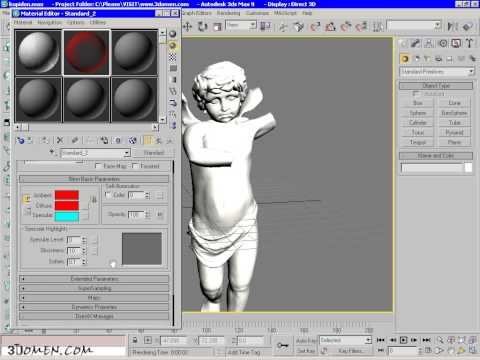Click Select and Rotate tool

[x=202, y=26]
